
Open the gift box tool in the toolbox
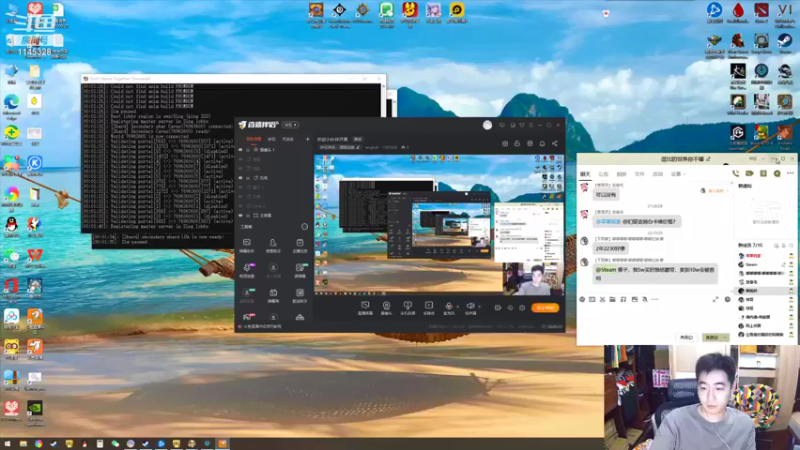(x=273, y=295)
